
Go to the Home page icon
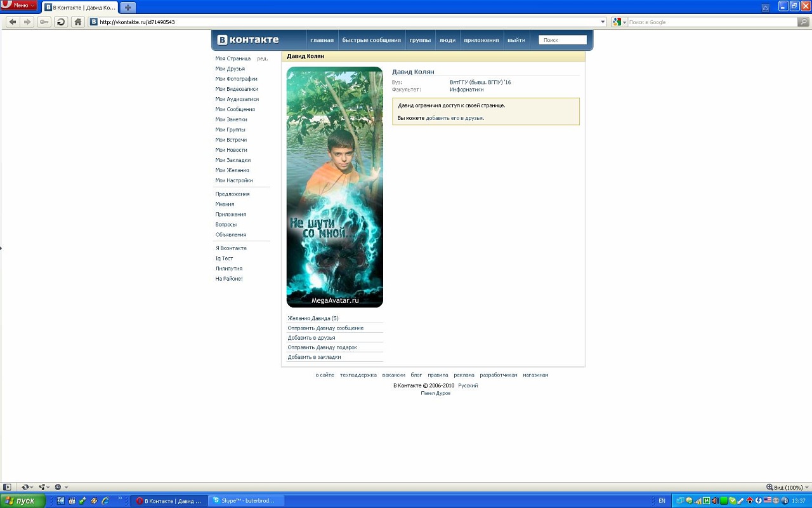[x=78, y=22]
